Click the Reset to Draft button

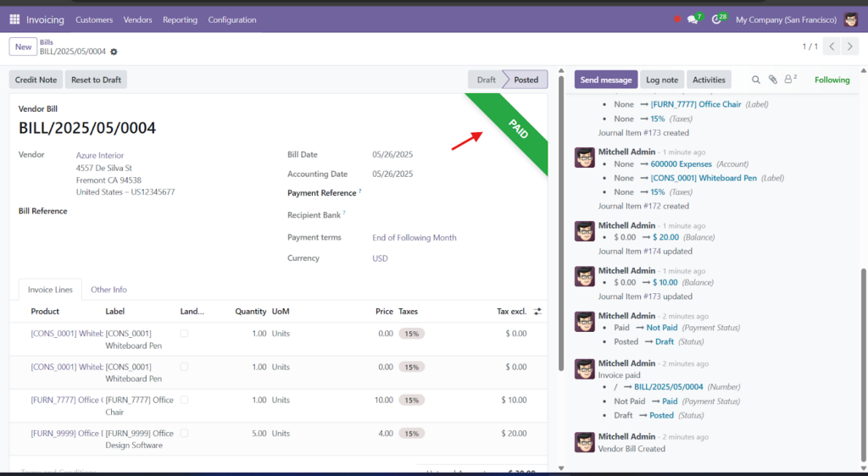[96, 80]
